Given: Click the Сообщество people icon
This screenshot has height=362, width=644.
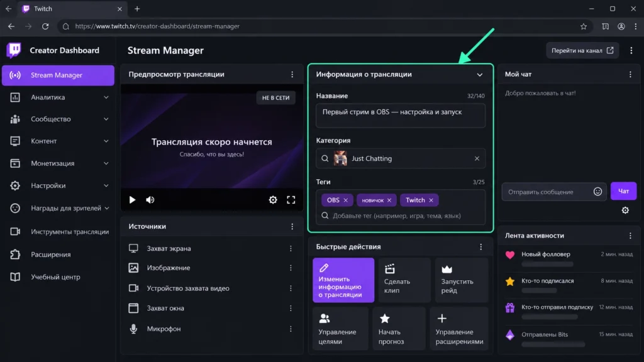Looking at the screenshot, I should click(15, 119).
